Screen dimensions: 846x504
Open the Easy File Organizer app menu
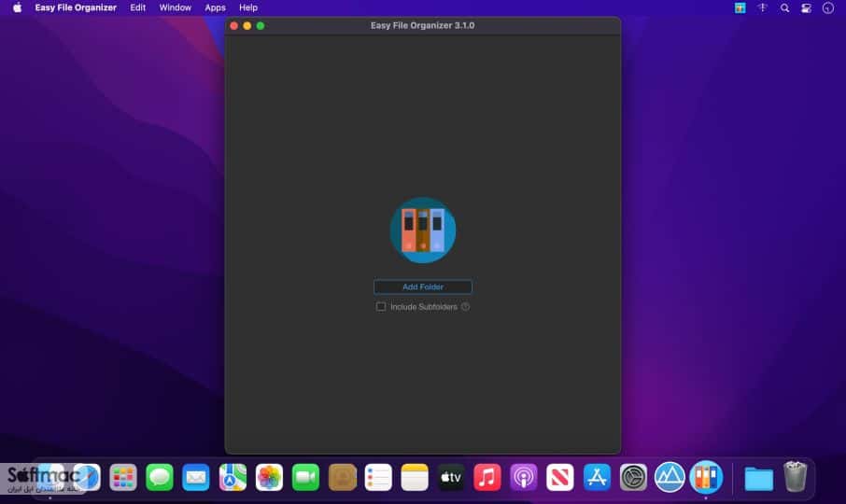[76, 7]
